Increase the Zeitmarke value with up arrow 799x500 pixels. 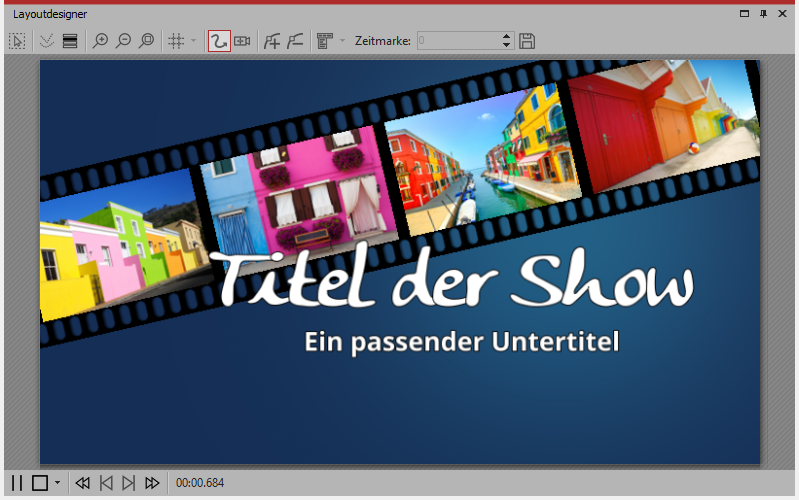[506, 36]
